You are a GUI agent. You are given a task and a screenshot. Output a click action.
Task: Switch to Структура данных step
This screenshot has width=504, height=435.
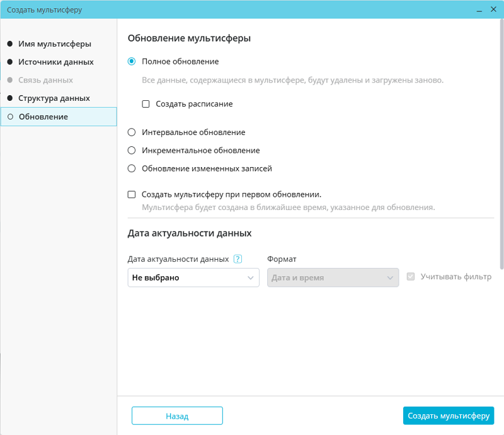(x=54, y=98)
